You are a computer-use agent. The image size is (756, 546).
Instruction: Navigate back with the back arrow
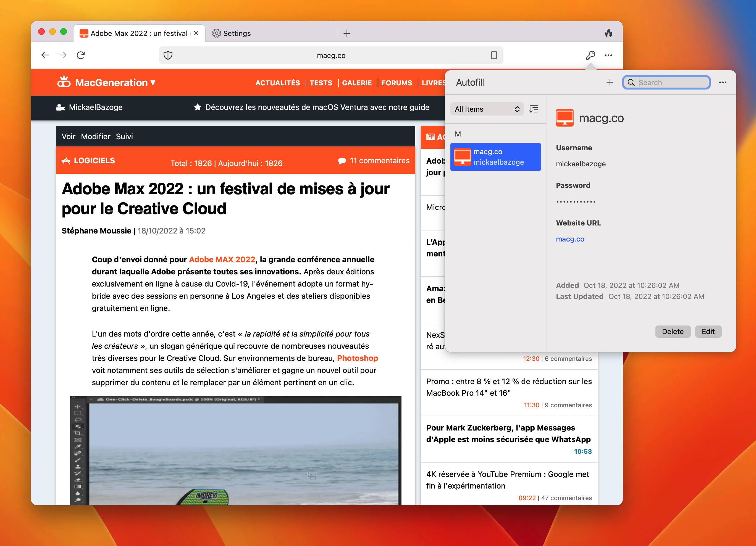point(45,55)
